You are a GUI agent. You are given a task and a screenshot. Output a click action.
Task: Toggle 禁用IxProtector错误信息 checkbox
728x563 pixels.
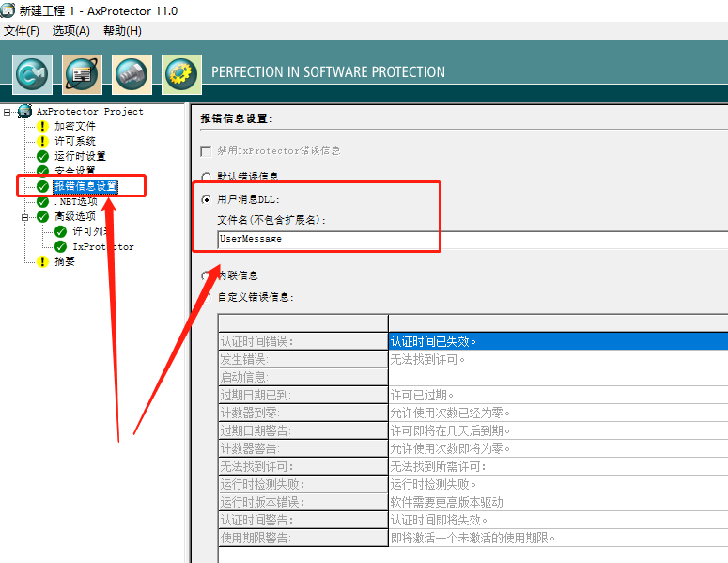coord(206,151)
